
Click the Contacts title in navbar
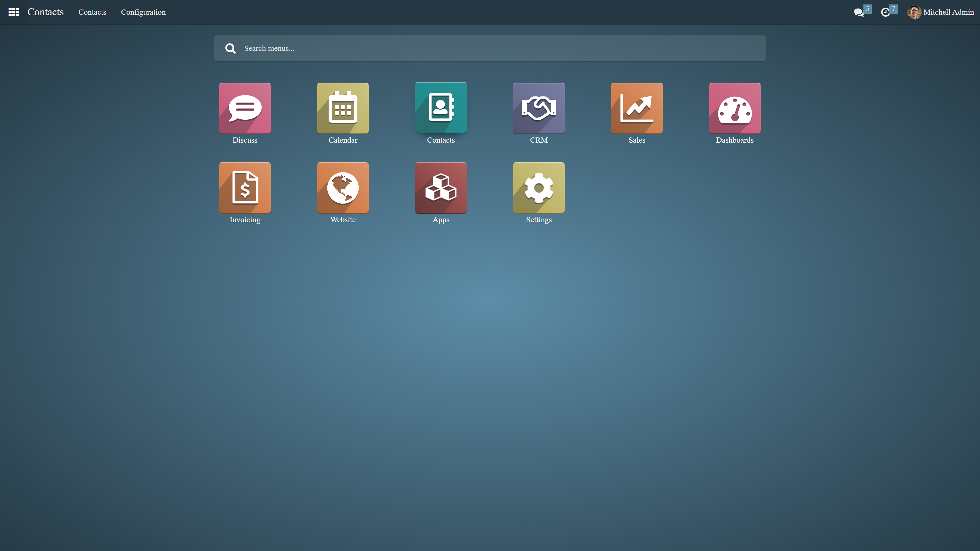(45, 12)
